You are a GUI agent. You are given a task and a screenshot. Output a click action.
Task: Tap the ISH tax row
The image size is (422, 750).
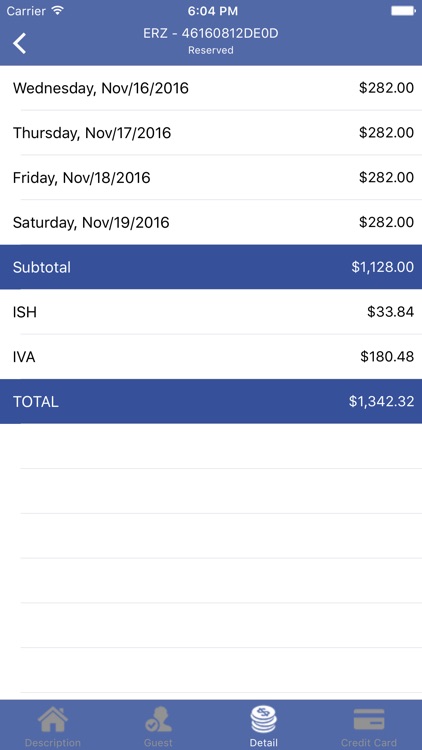click(x=211, y=312)
